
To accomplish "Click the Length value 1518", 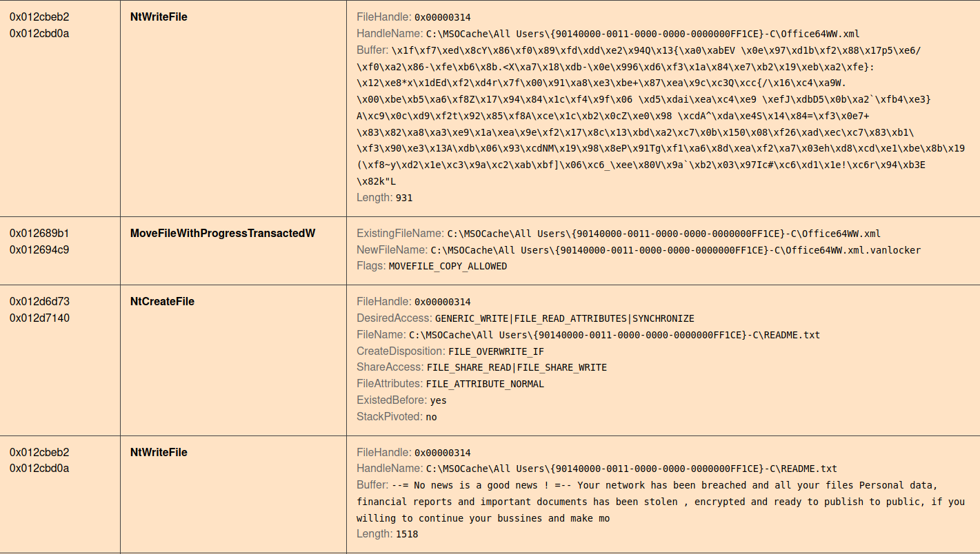I will [407, 534].
